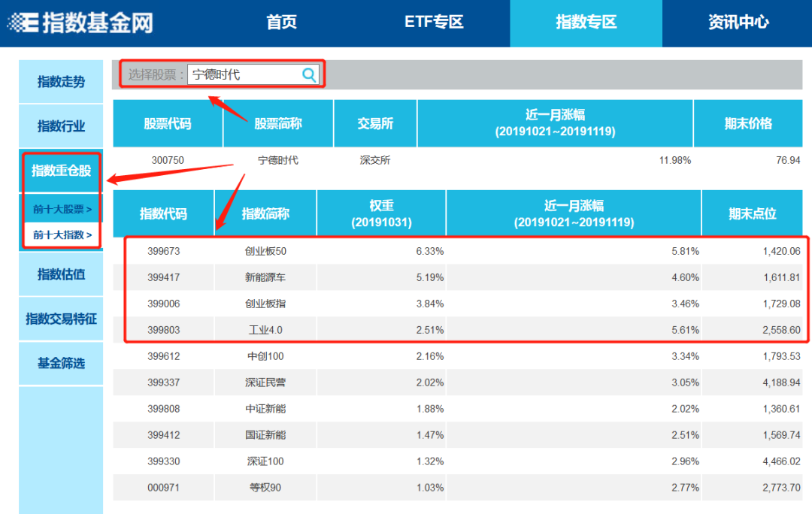The image size is (812, 514).
Task: Click 股票简称 column header
Action: [278, 124]
